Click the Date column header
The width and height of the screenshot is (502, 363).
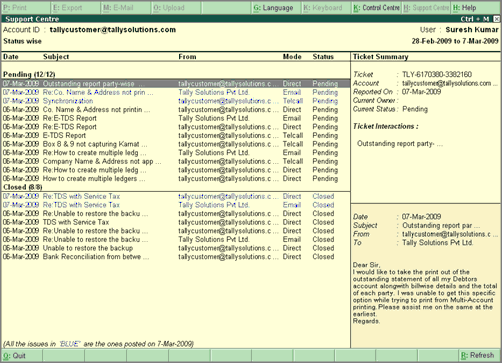[x=11, y=57]
